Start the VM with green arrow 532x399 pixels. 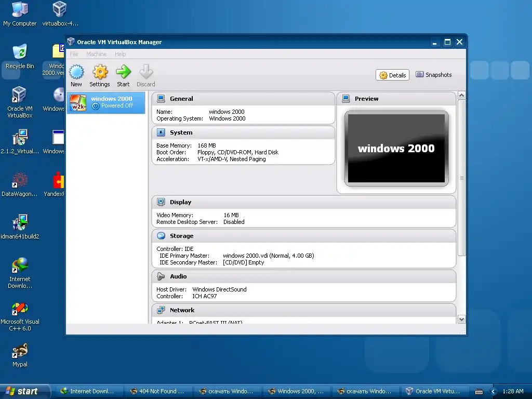coord(123,72)
